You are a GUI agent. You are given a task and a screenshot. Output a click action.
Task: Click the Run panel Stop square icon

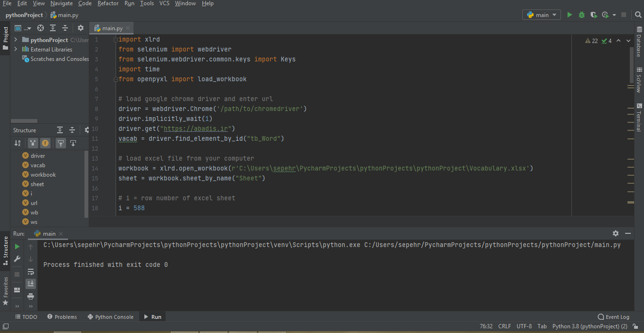tap(17, 274)
